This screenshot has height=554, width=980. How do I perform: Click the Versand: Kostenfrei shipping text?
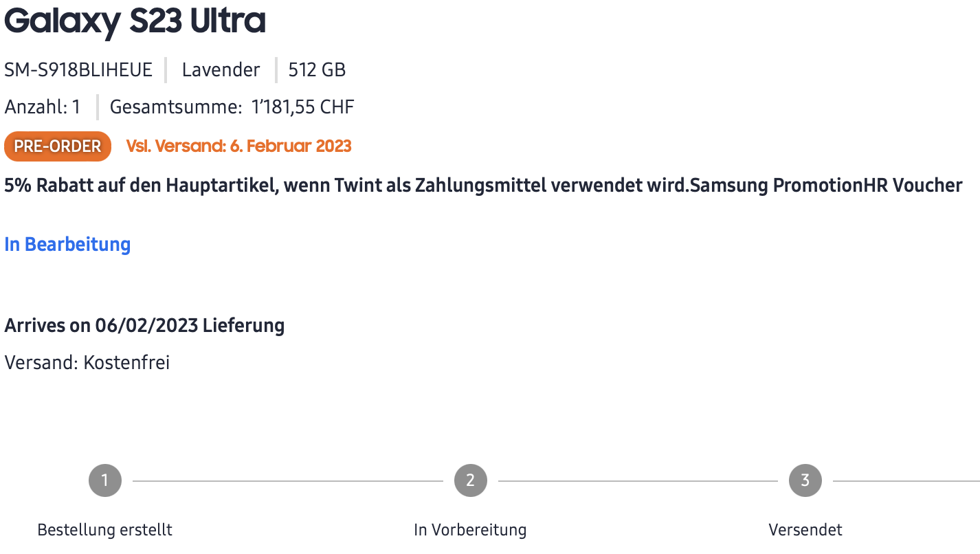tap(87, 362)
